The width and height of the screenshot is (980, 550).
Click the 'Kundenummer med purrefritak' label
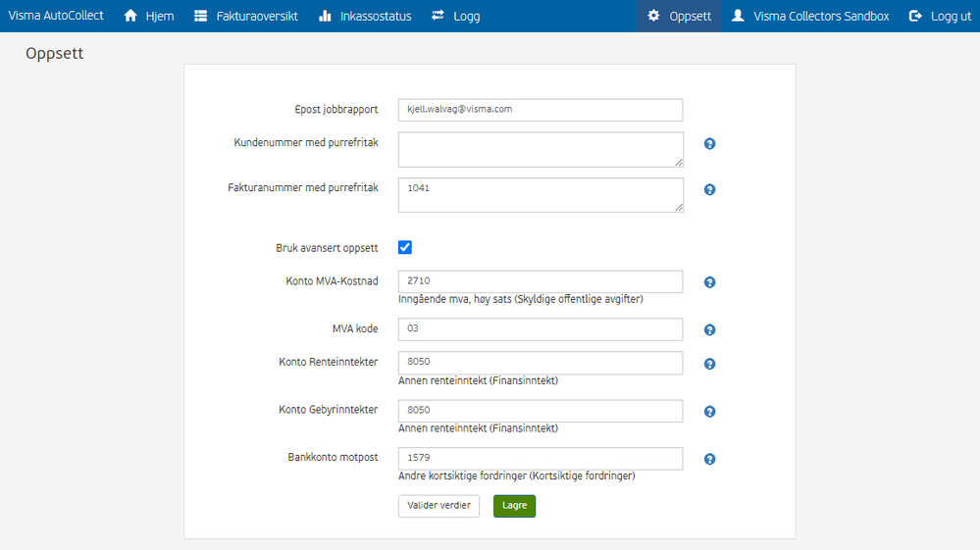306,142
